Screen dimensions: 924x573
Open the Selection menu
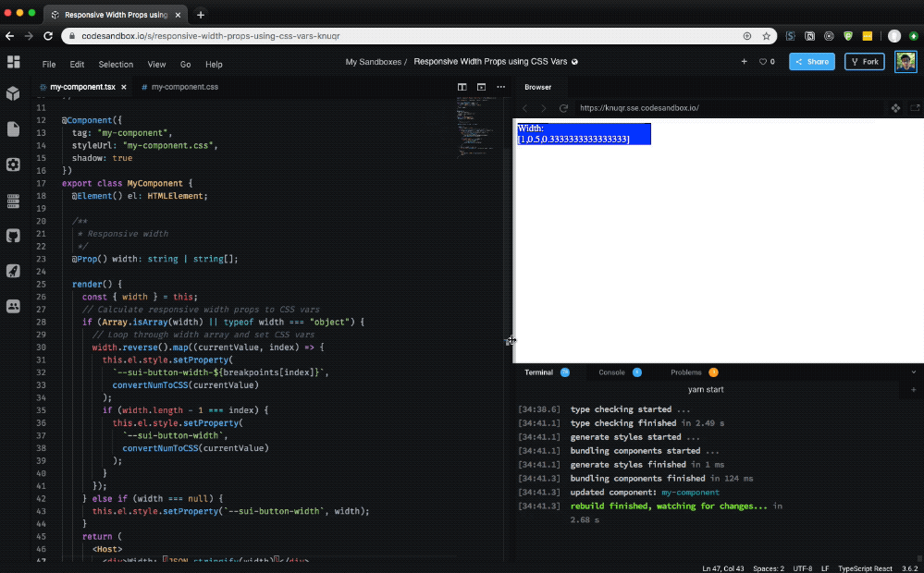click(x=115, y=65)
